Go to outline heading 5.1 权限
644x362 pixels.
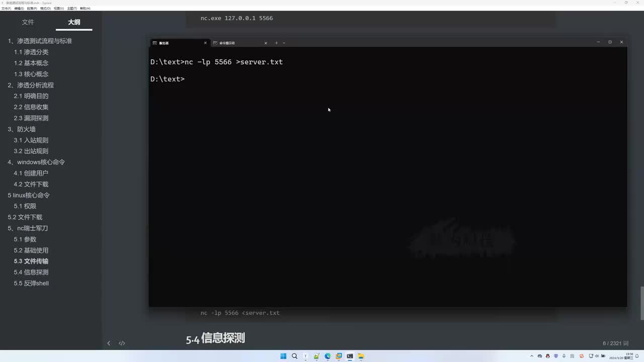[25, 206]
